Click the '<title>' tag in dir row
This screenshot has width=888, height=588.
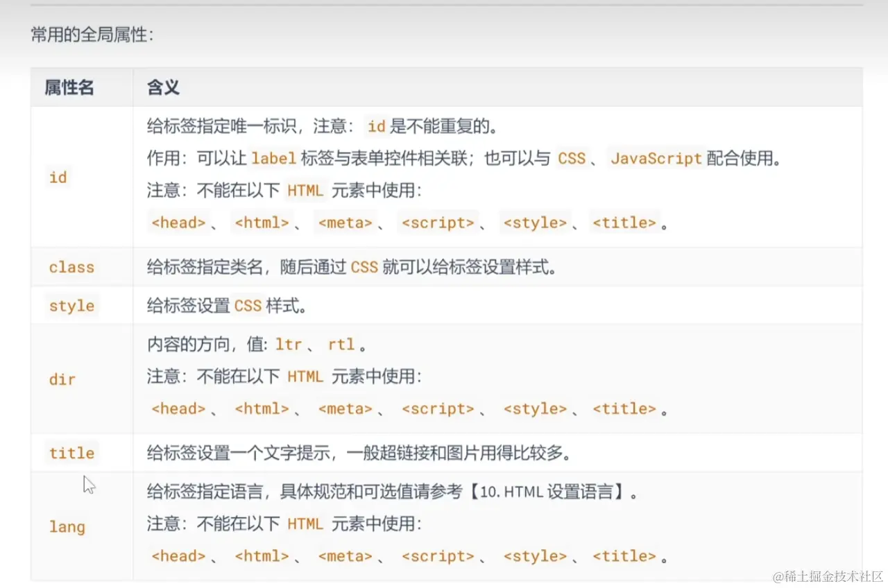tap(624, 408)
